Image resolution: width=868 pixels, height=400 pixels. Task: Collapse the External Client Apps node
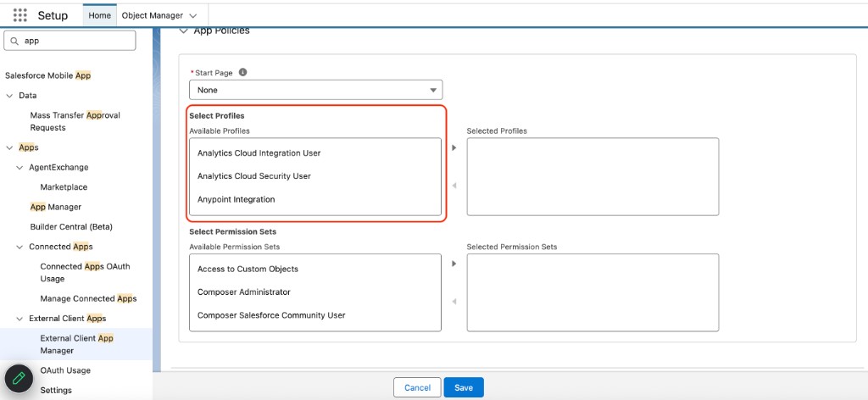19,319
